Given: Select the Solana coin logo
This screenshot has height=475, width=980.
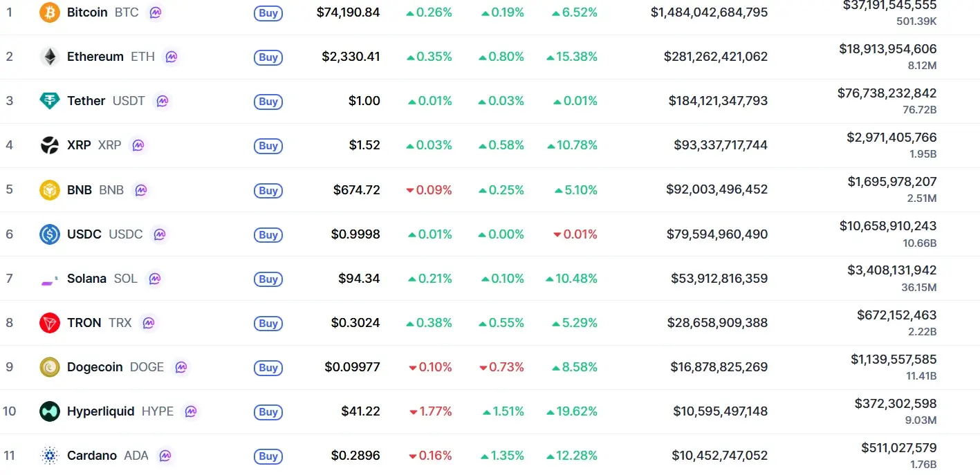Looking at the screenshot, I should coord(49,279).
